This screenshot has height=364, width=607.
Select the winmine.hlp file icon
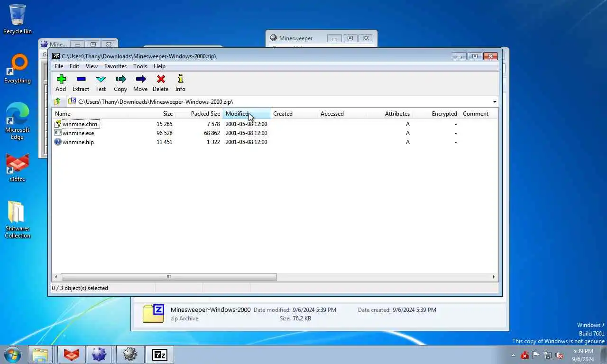[58, 142]
